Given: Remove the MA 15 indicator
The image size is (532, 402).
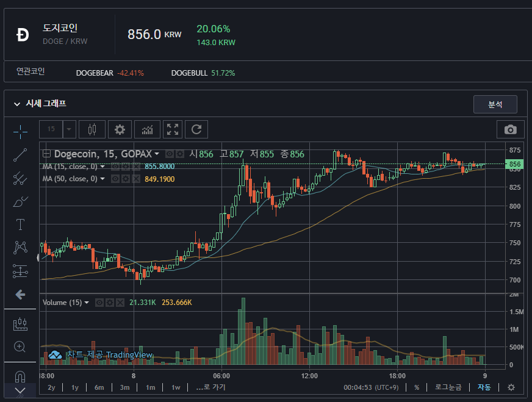Looking at the screenshot, I should tap(136, 167).
